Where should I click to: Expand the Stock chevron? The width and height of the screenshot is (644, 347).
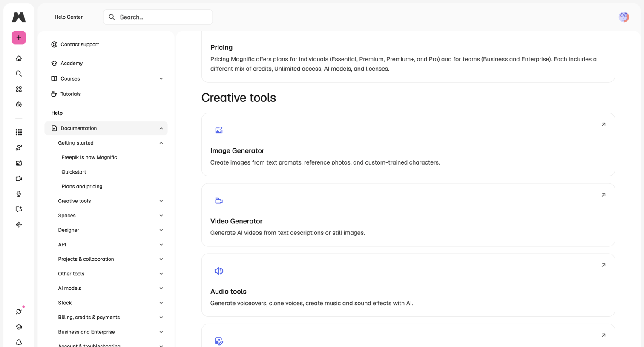tap(161, 303)
